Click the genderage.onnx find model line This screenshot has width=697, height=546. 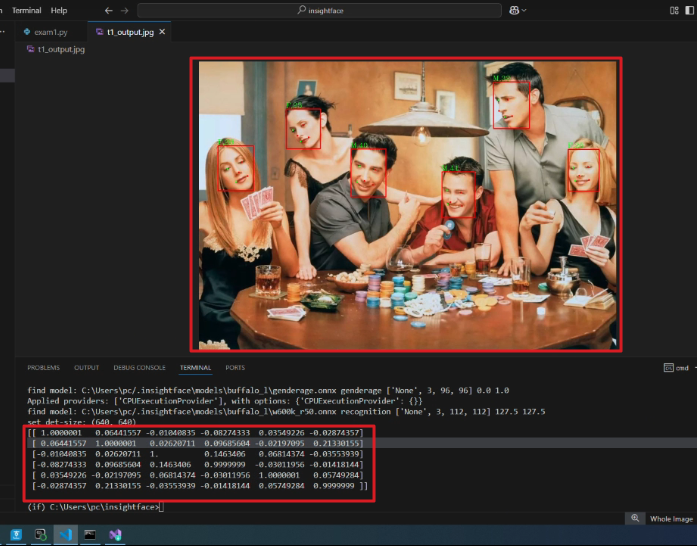tap(268, 390)
